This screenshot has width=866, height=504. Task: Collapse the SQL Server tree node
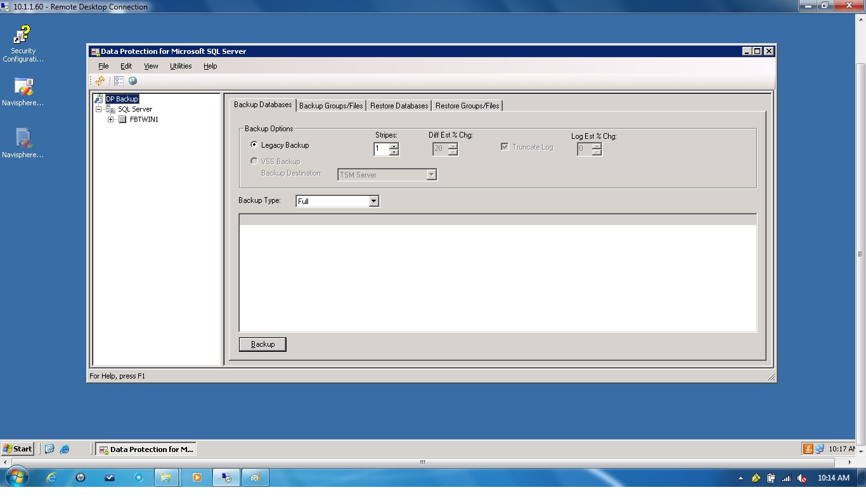99,109
